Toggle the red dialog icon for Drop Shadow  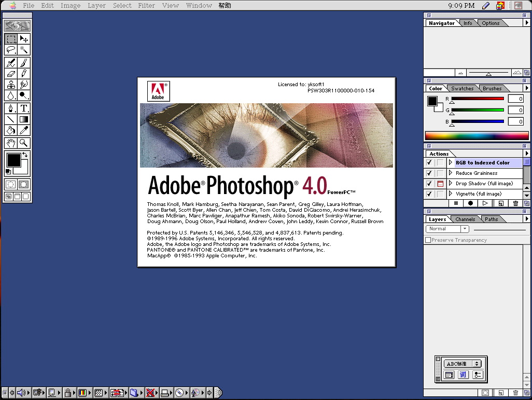coord(440,184)
